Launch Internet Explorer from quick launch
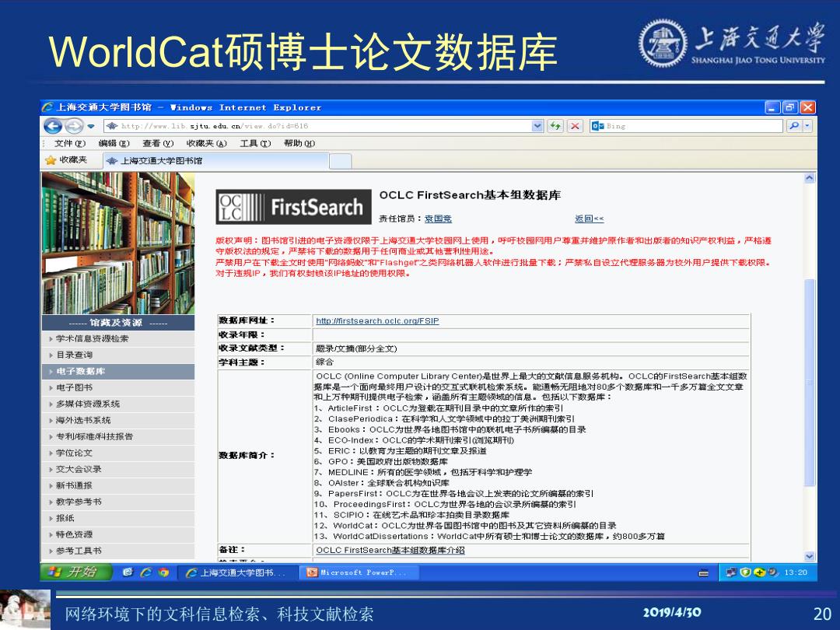The height and width of the screenshot is (630, 840). (145, 572)
